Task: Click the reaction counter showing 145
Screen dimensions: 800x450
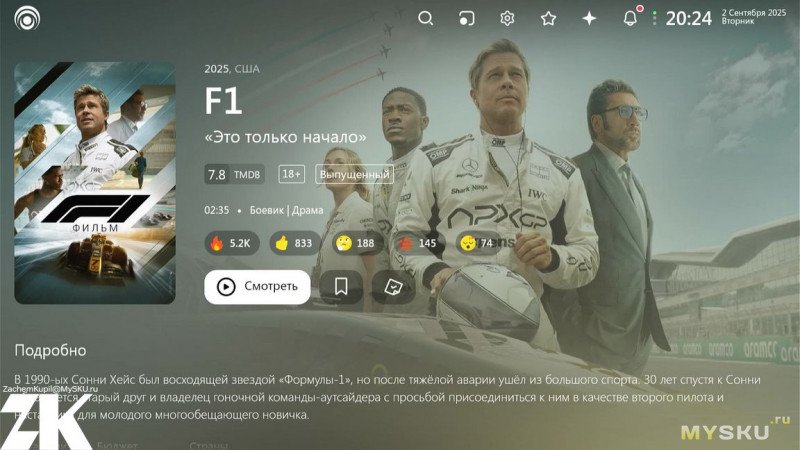Action: pyautogui.click(x=419, y=243)
